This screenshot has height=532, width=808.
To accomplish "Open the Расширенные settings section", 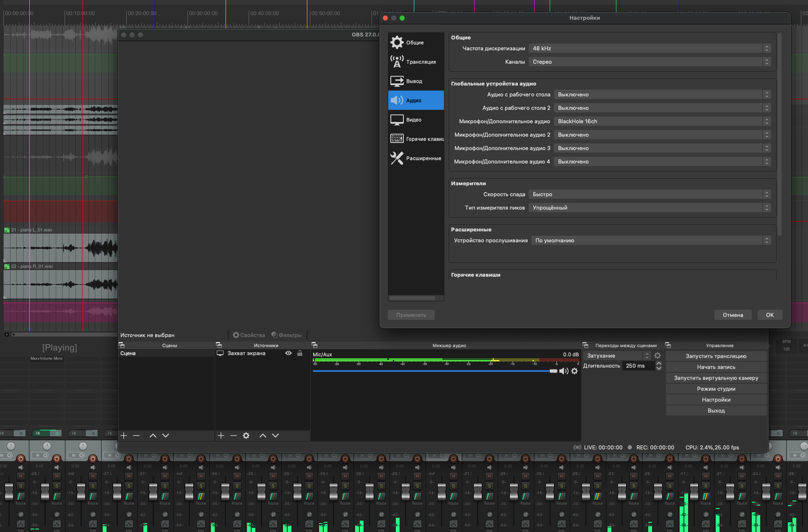I will pyautogui.click(x=416, y=158).
